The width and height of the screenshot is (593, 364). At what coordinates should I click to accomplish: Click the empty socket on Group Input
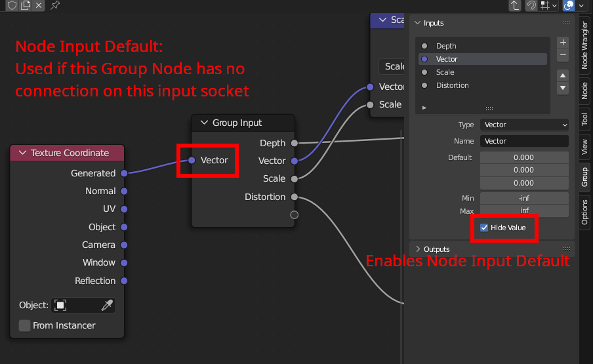295,215
